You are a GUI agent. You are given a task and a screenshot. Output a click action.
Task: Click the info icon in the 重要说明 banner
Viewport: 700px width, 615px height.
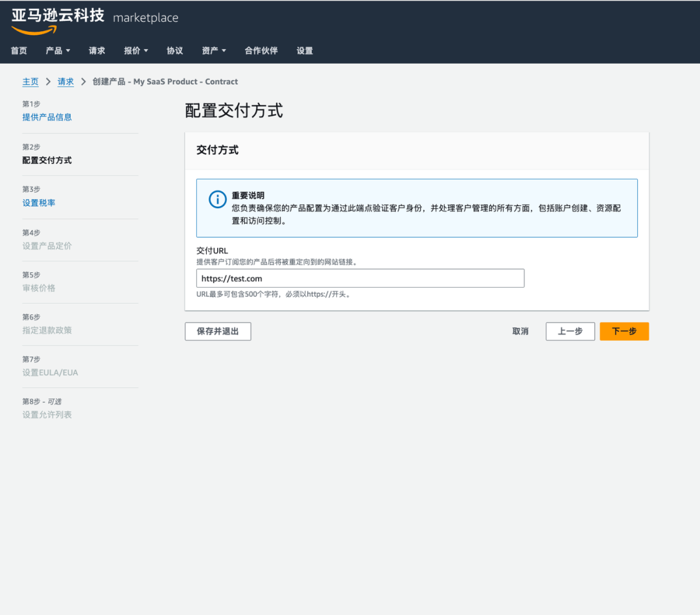point(217,199)
